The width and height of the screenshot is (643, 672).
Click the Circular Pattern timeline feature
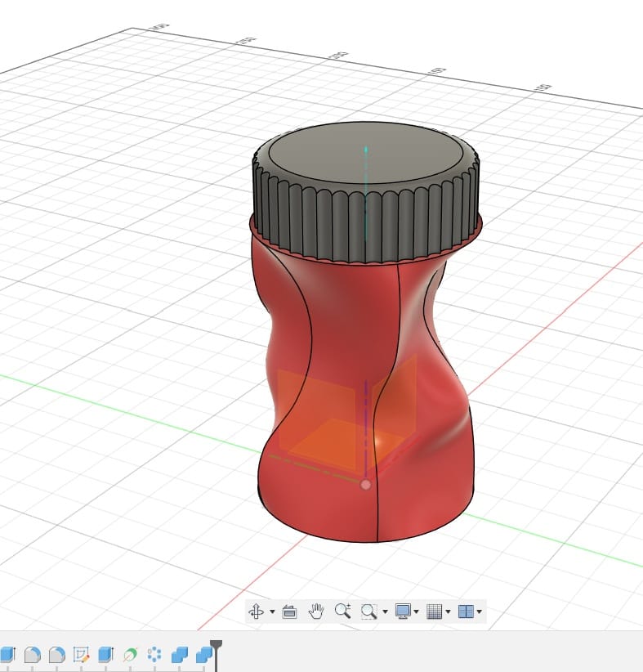pyautogui.click(x=154, y=654)
